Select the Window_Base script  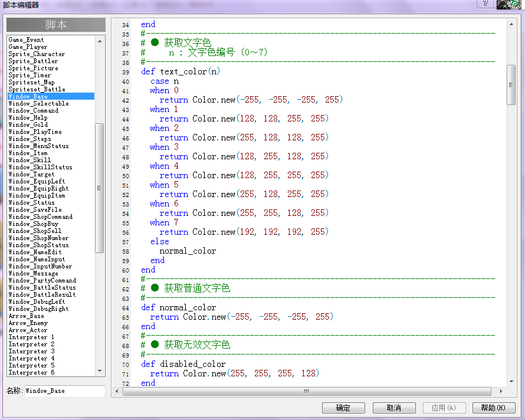[x=51, y=97]
